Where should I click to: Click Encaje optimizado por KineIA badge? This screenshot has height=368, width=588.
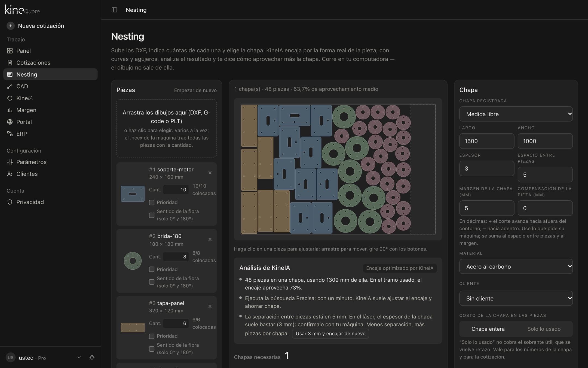click(x=400, y=268)
